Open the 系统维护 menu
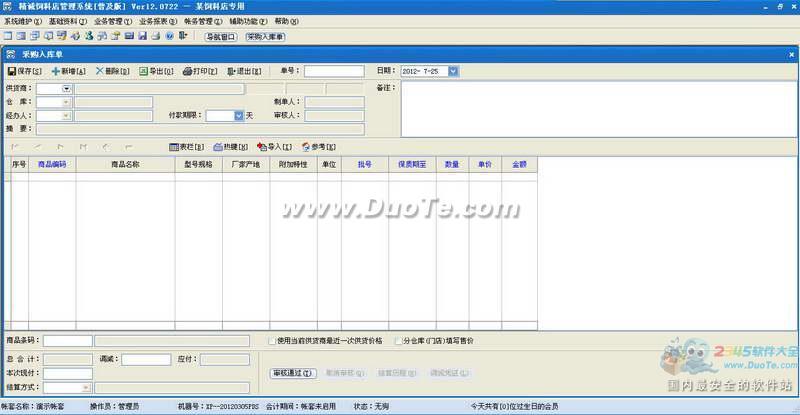Image resolution: width=800 pixels, height=415 pixels. [23, 21]
